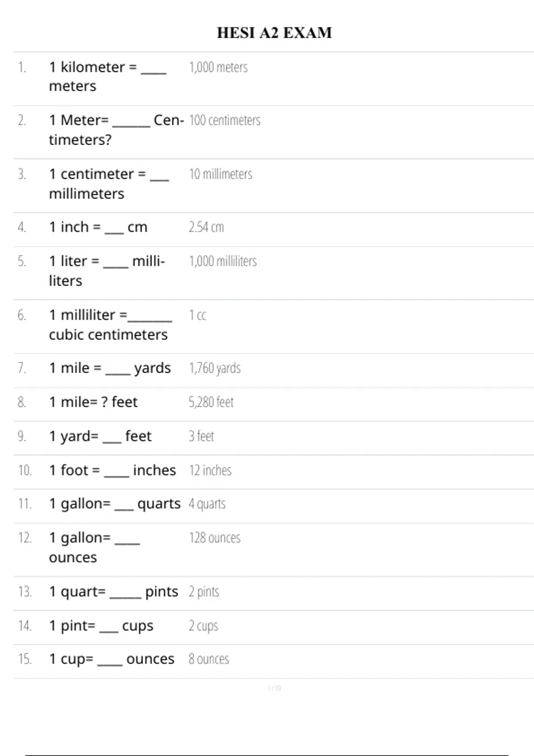534x756 pixels.
Task: Select the '2 cups' answer text
Action: click(x=203, y=626)
